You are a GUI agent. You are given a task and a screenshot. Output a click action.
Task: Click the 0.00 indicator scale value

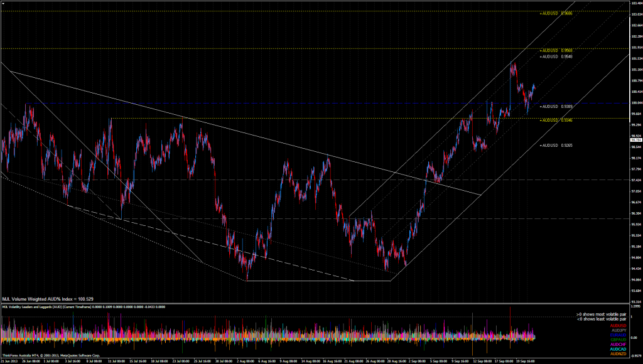click(635, 338)
